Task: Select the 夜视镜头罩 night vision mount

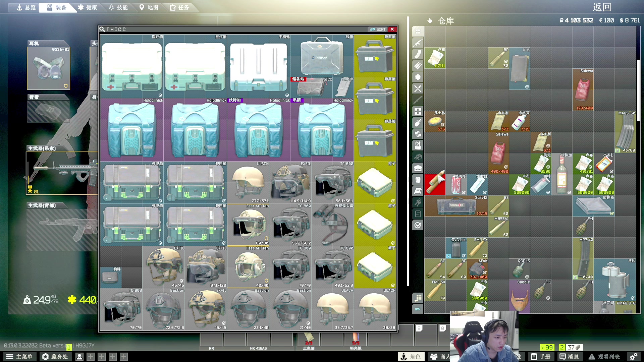Action: (332, 225)
